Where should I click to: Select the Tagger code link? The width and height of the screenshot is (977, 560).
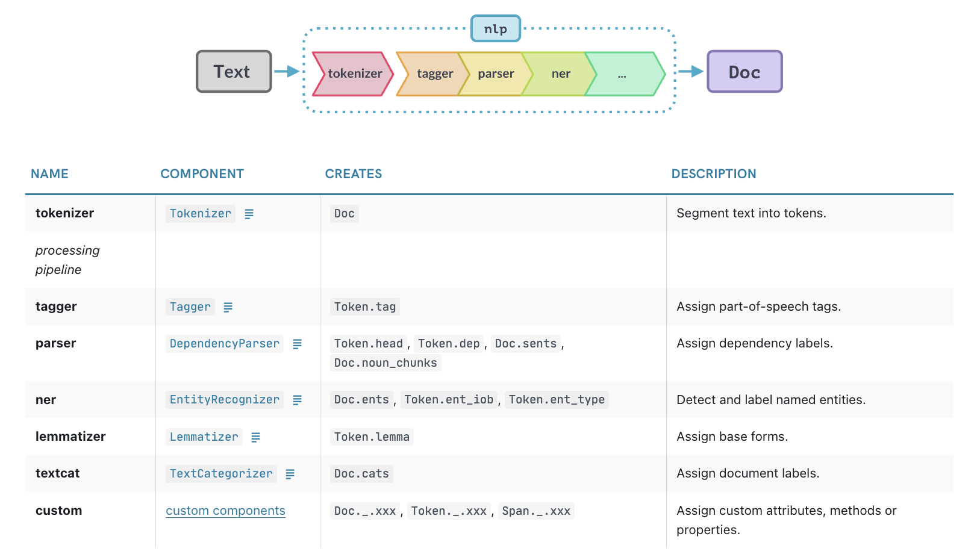[x=190, y=307]
